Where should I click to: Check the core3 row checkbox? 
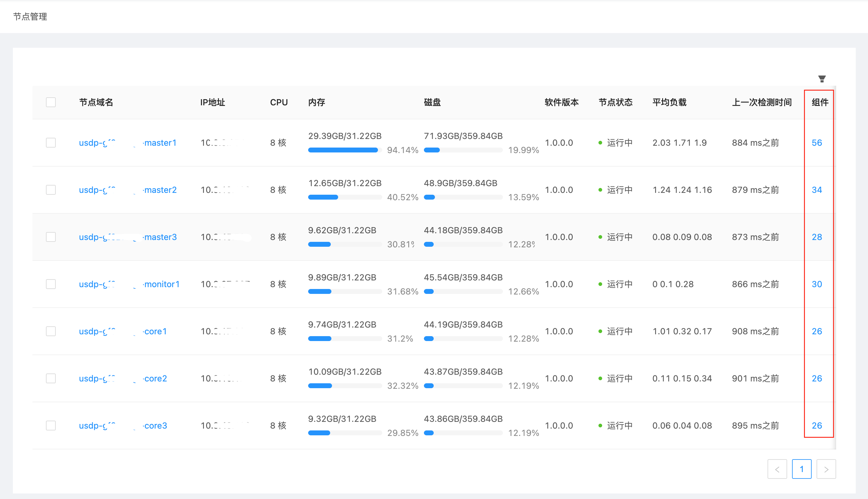pyautogui.click(x=51, y=425)
